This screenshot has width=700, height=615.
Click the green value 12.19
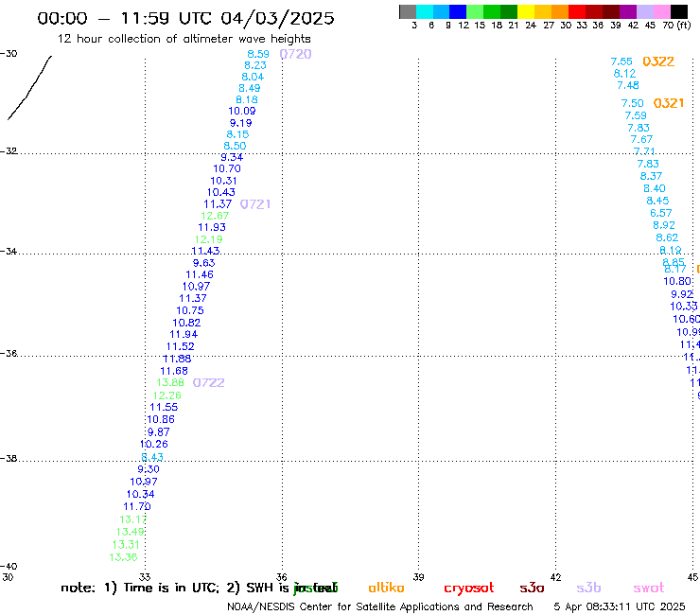[208, 239]
